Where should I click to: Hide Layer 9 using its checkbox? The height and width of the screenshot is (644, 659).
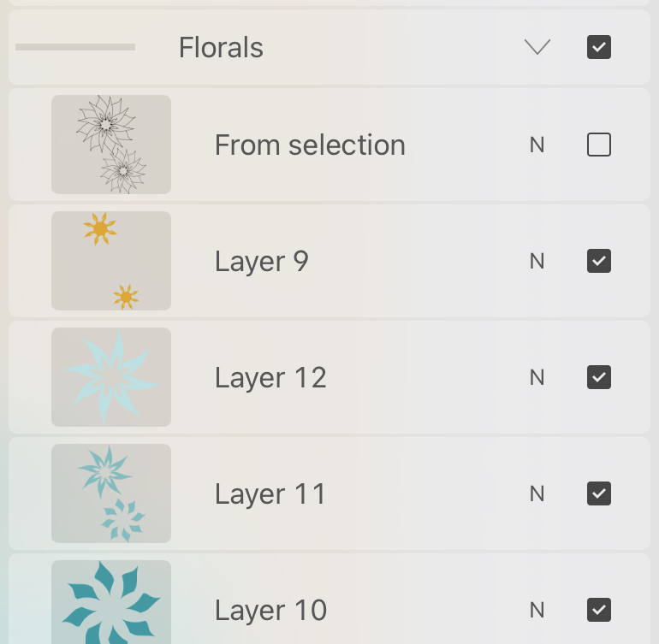(599, 261)
